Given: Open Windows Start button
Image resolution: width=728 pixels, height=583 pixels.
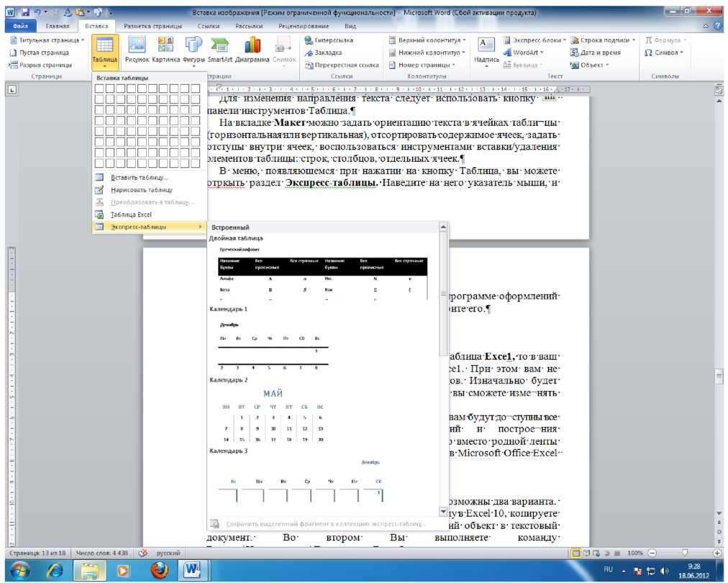Looking at the screenshot, I should [20, 570].
